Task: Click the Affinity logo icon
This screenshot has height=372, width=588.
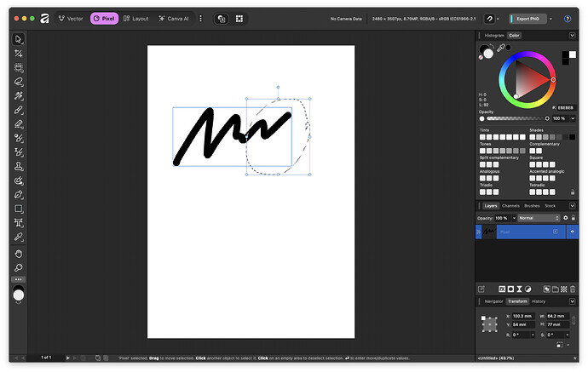Action: pyautogui.click(x=44, y=19)
